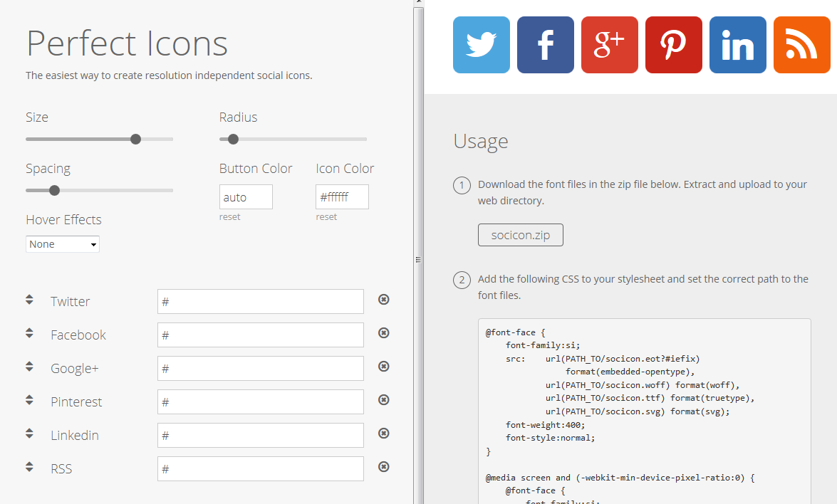Click the reorder arrows beside RSS
Image resolution: width=837 pixels, height=504 pixels.
pyautogui.click(x=29, y=466)
